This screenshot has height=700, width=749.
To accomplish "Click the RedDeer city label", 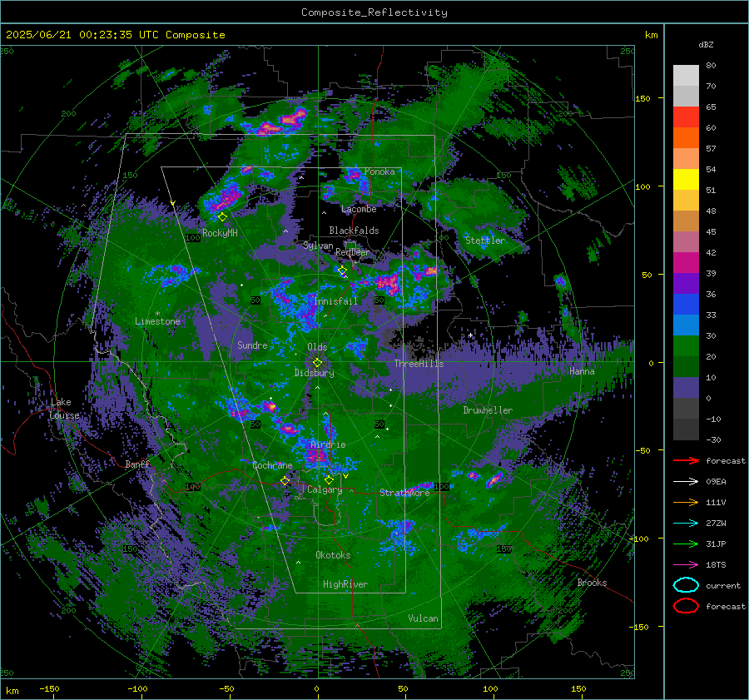I will click(x=353, y=252).
